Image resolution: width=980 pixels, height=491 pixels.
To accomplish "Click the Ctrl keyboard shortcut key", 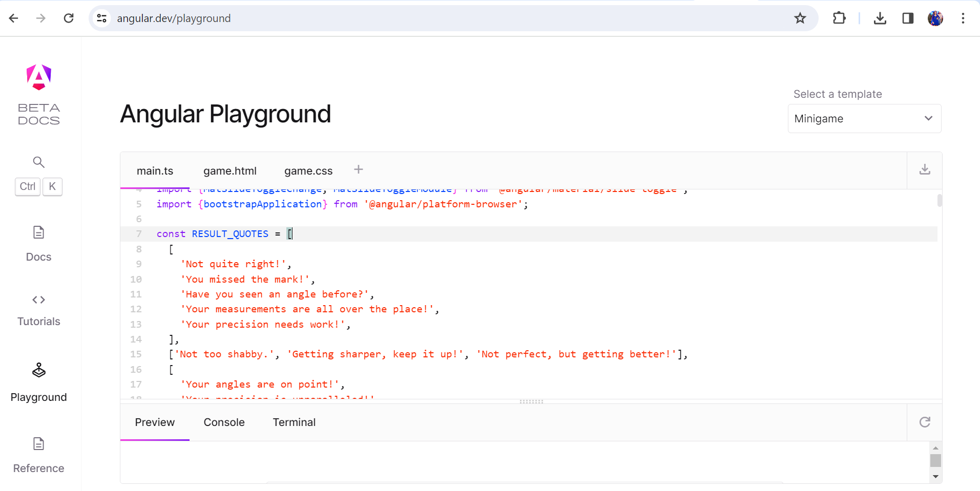I will pyautogui.click(x=28, y=186).
